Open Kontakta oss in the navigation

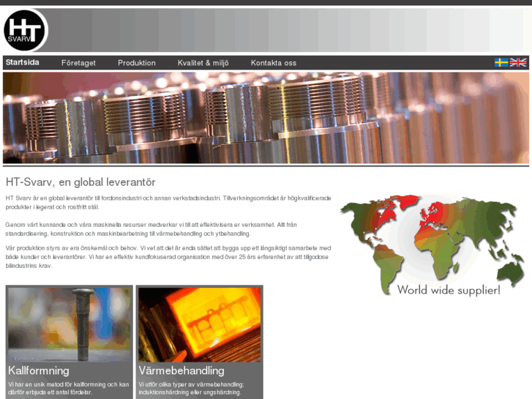[274, 63]
